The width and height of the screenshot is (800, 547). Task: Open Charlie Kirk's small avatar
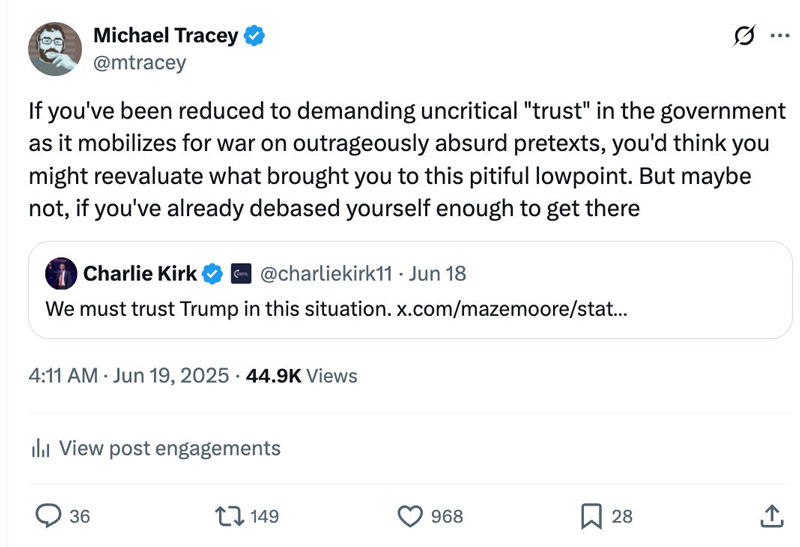coord(61,273)
